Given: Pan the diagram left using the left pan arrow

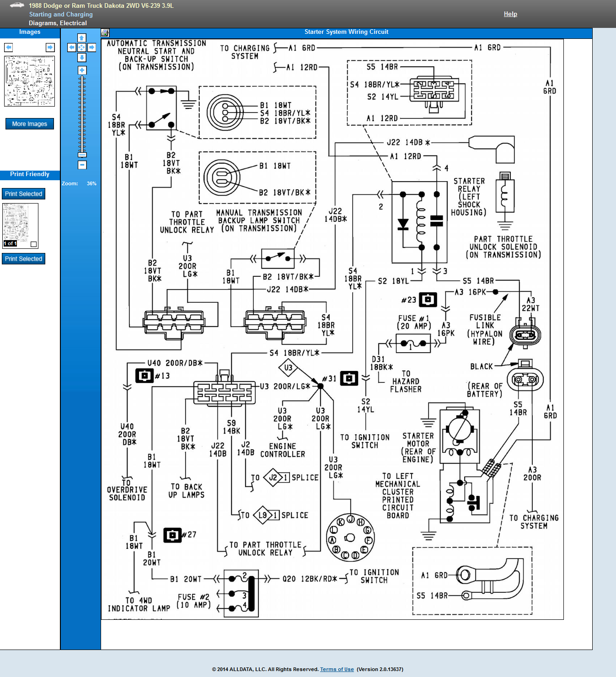Looking at the screenshot, I should pos(71,48).
